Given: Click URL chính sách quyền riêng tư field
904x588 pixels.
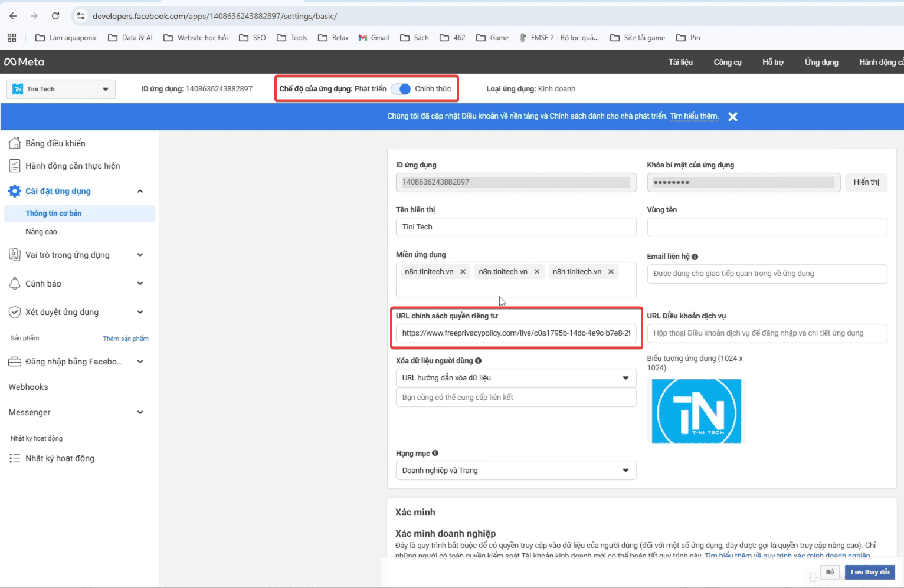Looking at the screenshot, I should [516, 333].
